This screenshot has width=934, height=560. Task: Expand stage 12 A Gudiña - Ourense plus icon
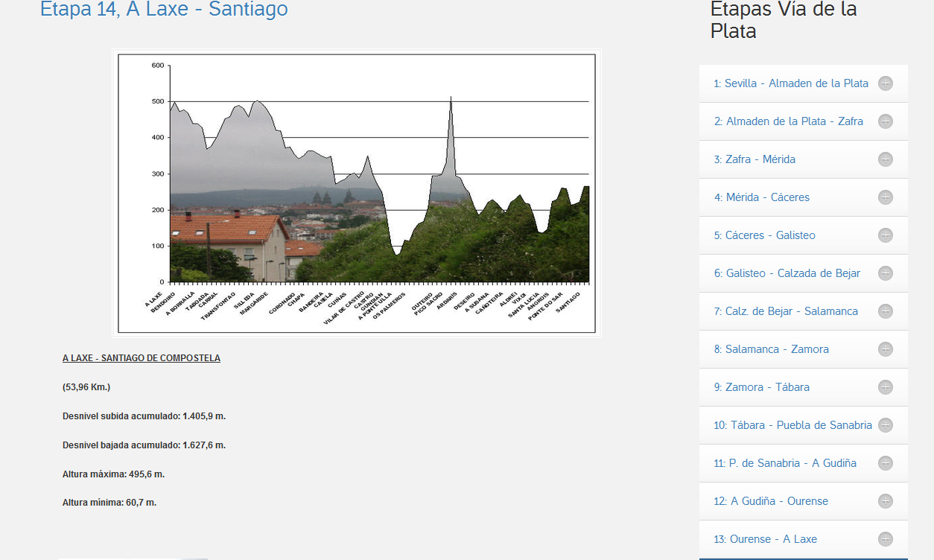(x=885, y=501)
